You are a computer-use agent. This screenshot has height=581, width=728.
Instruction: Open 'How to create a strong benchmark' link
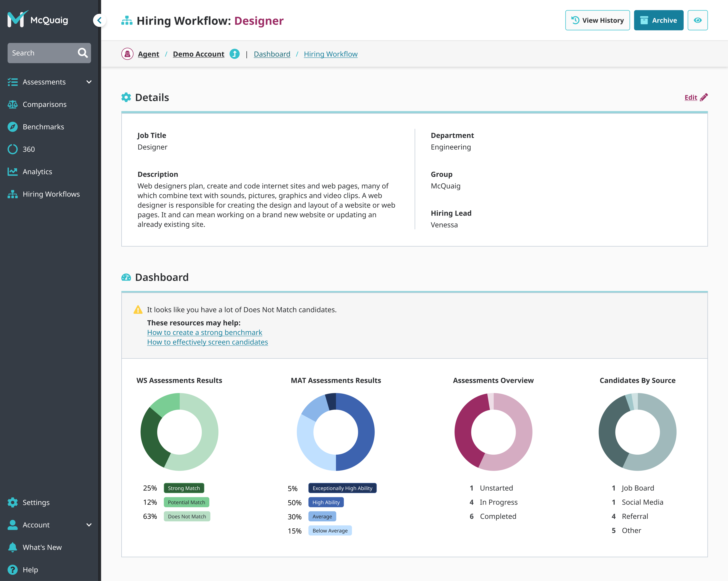[204, 332]
